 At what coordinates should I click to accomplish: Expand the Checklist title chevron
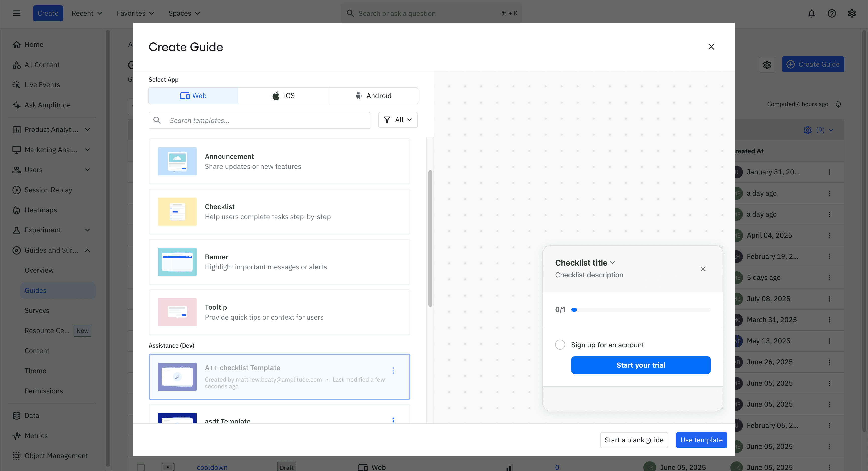tap(612, 263)
